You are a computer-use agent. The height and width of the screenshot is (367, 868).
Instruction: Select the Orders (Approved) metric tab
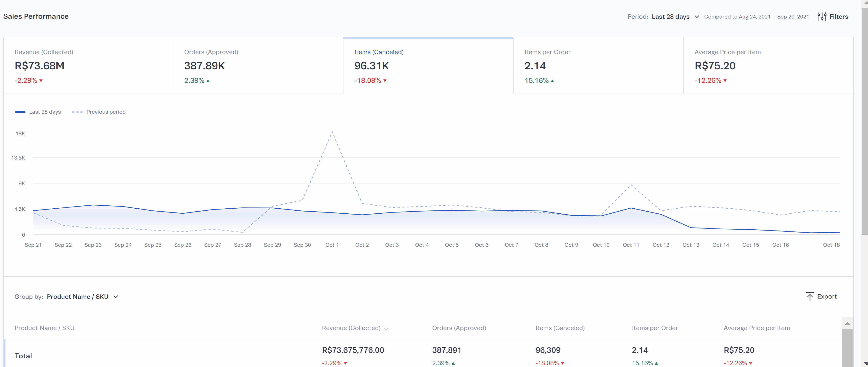(258, 66)
